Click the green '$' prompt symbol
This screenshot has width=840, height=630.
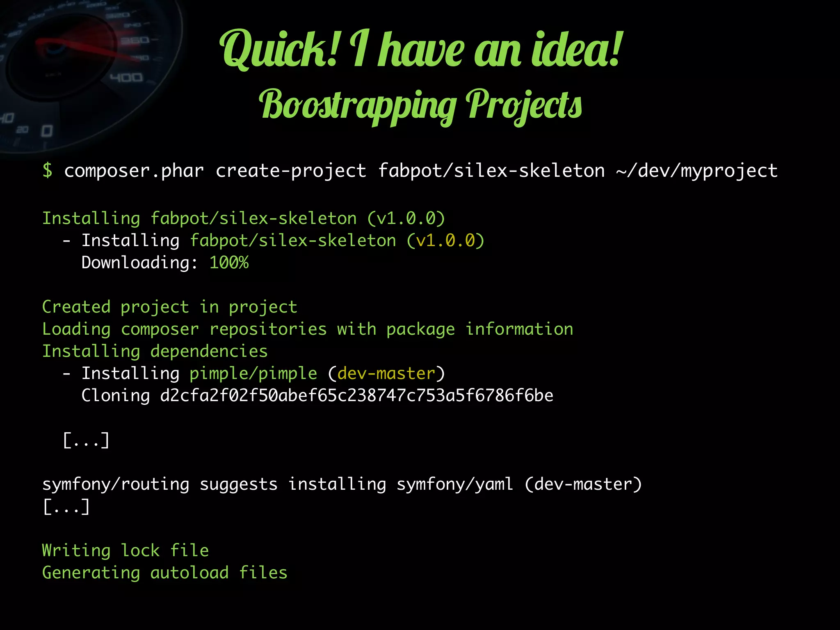pos(47,171)
